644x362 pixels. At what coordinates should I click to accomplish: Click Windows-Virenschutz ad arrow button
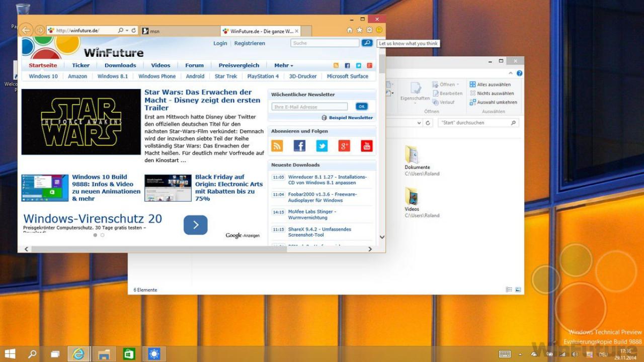(x=196, y=225)
